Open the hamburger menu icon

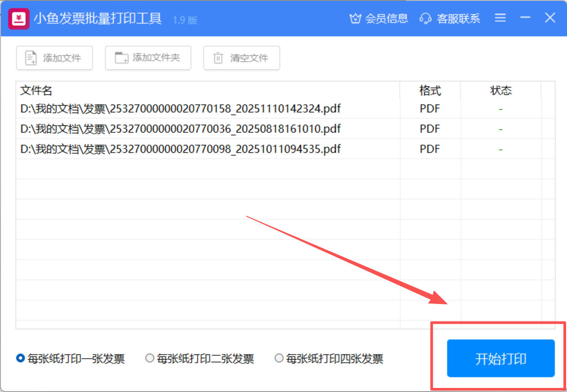[x=500, y=18]
